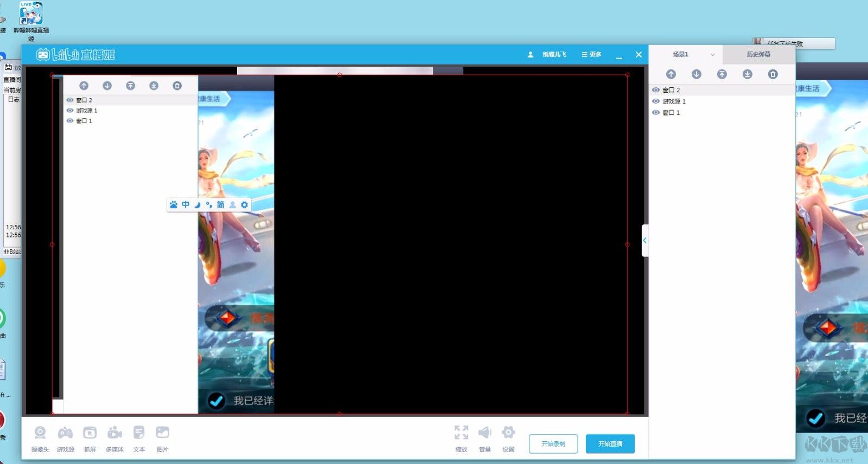Add a 摄像头 camera source
868x464 pixels.
point(40,433)
